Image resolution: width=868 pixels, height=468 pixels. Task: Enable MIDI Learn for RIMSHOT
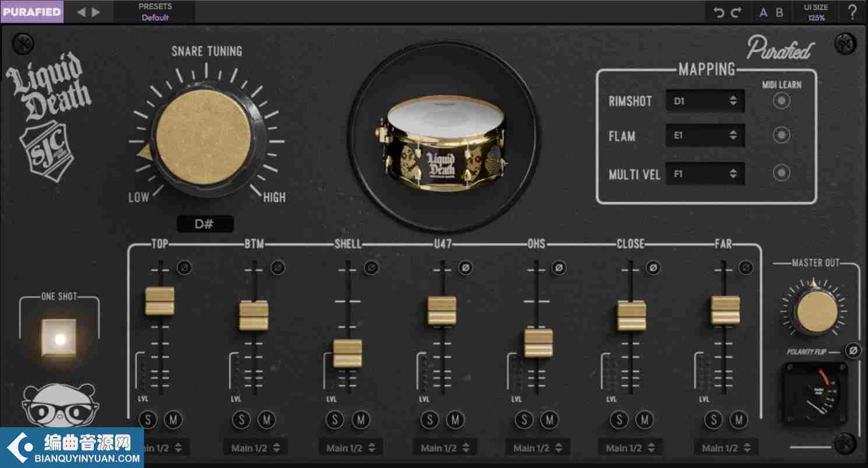point(781,101)
